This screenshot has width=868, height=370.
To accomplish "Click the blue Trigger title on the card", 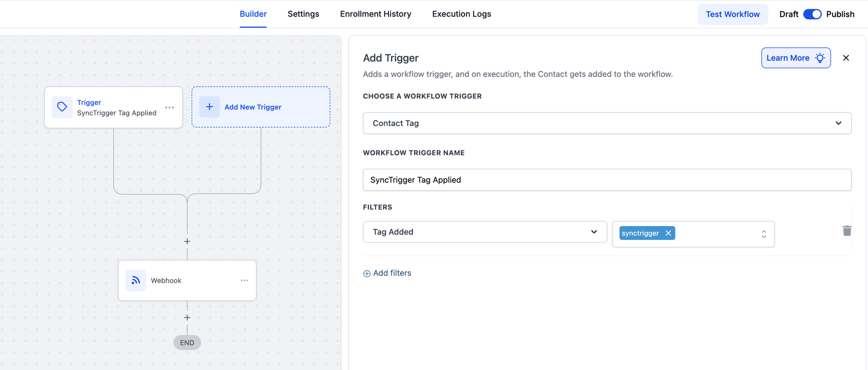I will click(89, 102).
